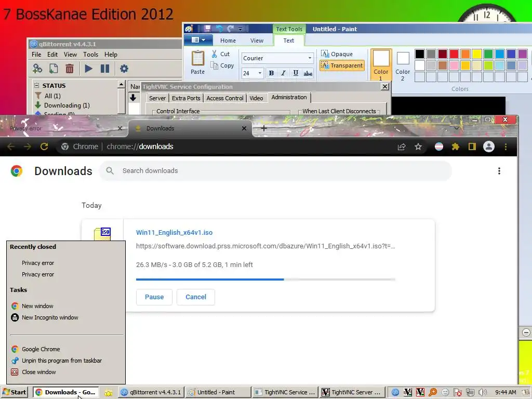532x399 pixels.
Task: Select Downloading (1) filter in qBittorrent
Action: click(x=66, y=105)
